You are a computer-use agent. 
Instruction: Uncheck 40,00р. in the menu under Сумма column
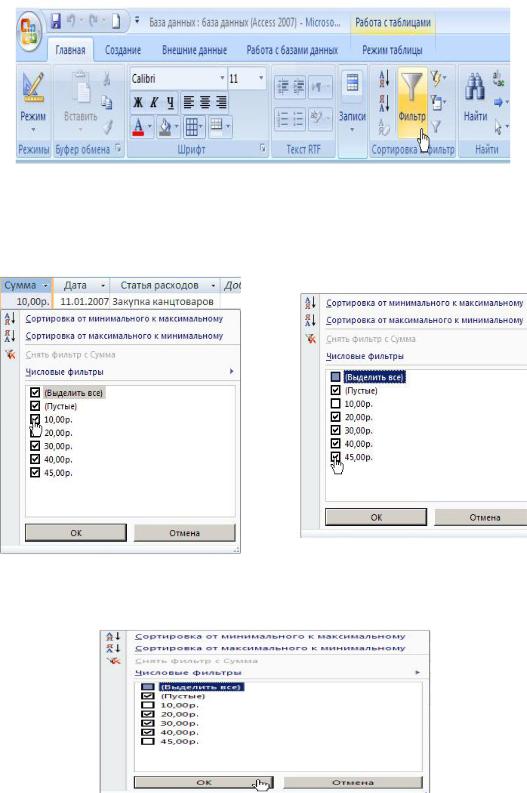[35, 459]
